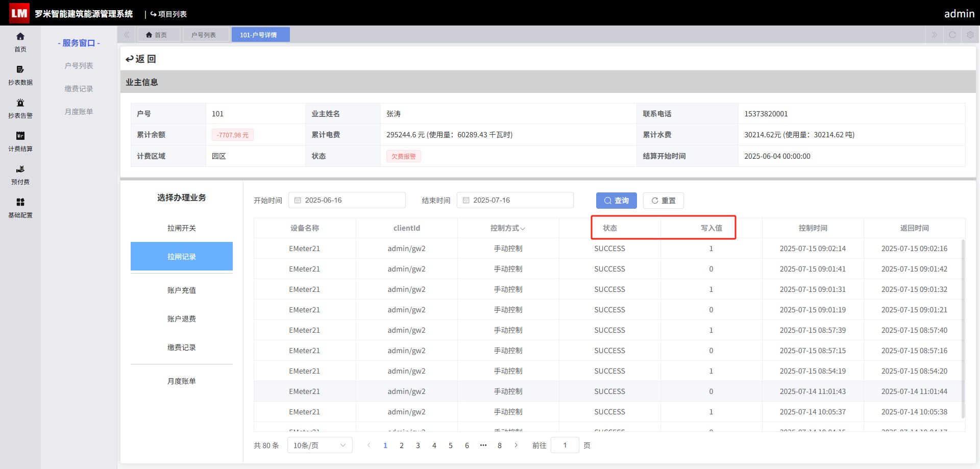The width and height of the screenshot is (980, 469).
Task: Select 账户充值 in business menu
Action: tap(182, 290)
